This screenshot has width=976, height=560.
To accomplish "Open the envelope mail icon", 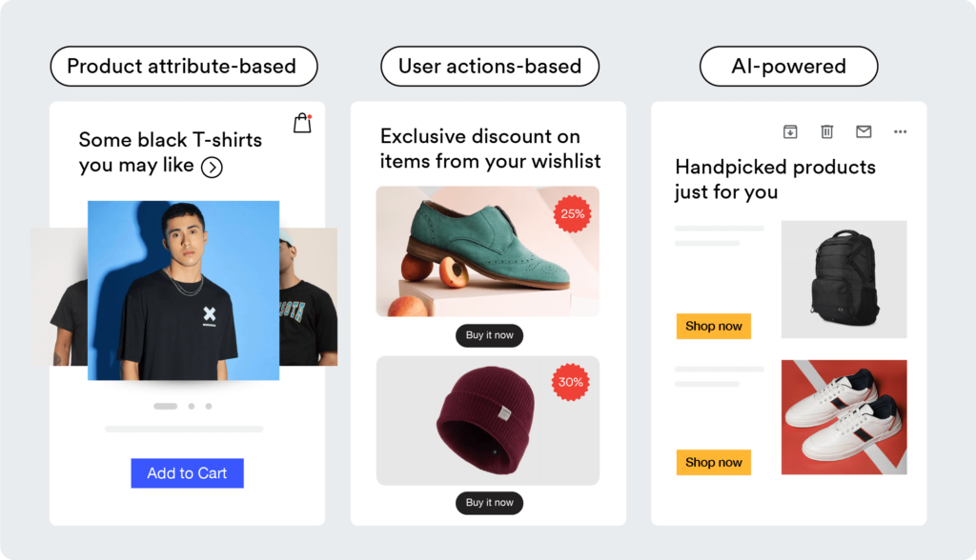I will 863,131.
